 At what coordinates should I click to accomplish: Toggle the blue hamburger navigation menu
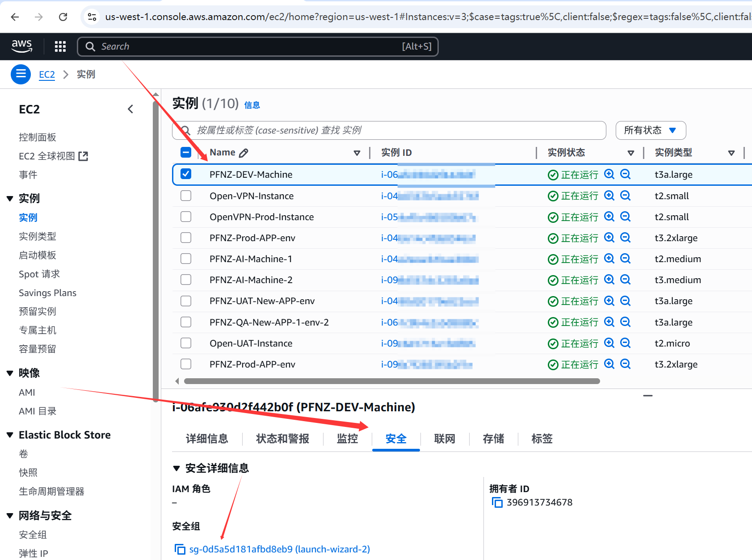[x=21, y=74]
